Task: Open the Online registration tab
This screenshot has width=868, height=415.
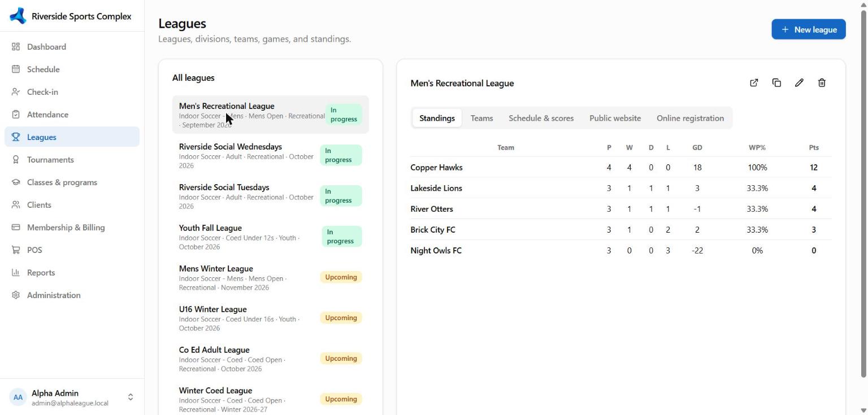Action: click(690, 118)
